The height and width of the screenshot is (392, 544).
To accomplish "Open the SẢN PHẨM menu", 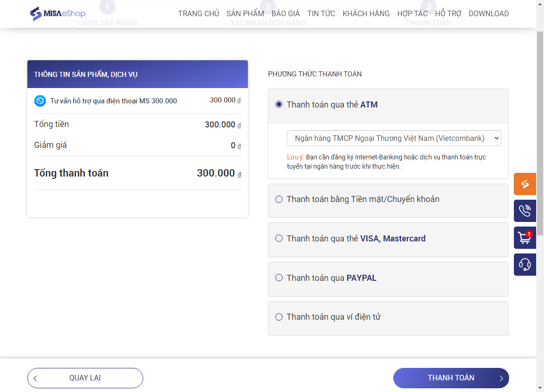I will (x=245, y=13).
